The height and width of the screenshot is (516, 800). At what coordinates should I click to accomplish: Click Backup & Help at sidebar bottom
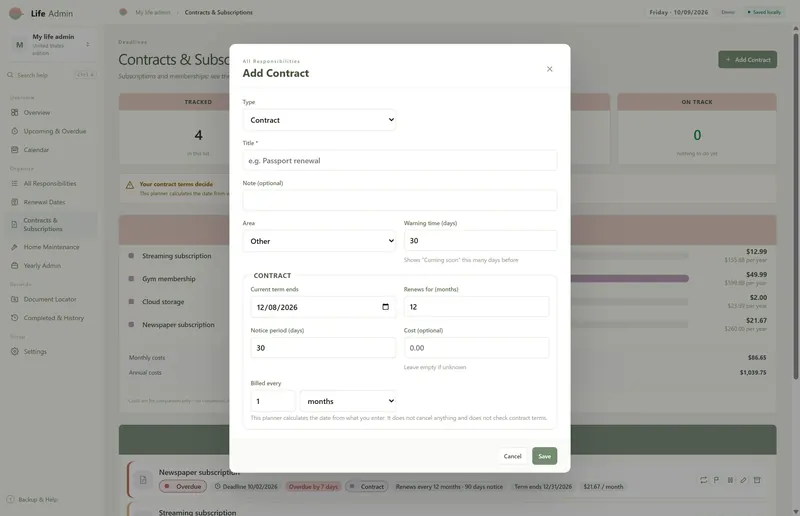tap(32, 500)
